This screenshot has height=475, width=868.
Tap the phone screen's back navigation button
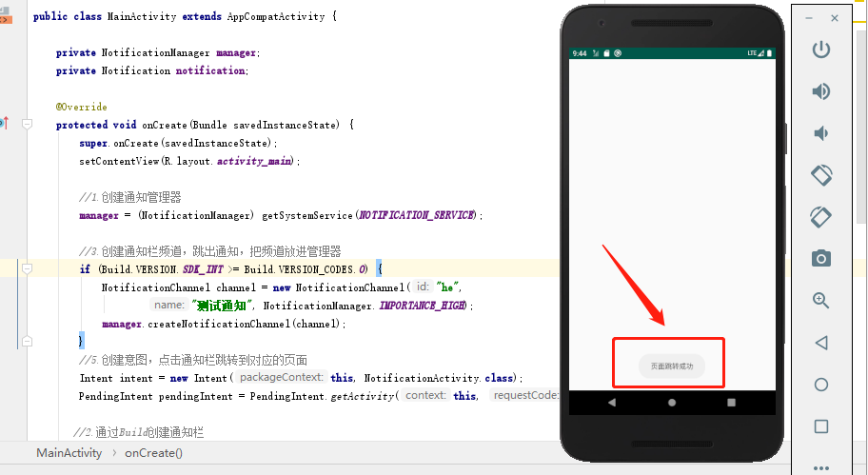612,403
